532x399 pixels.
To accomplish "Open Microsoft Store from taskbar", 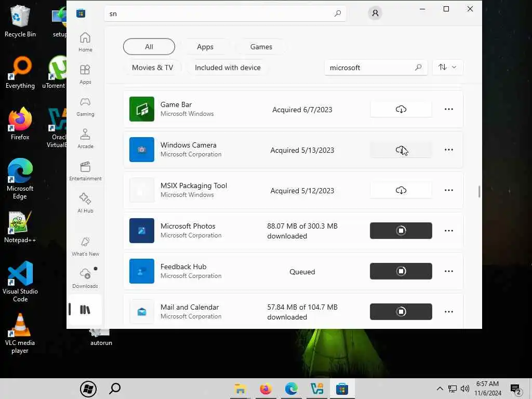I will [x=342, y=389].
